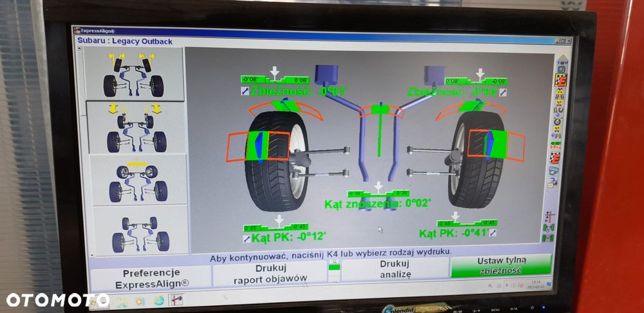The width and height of the screenshot is (644, 313).
Task: Click the blue square icon in right toolbar
Action: pos(561,69)
